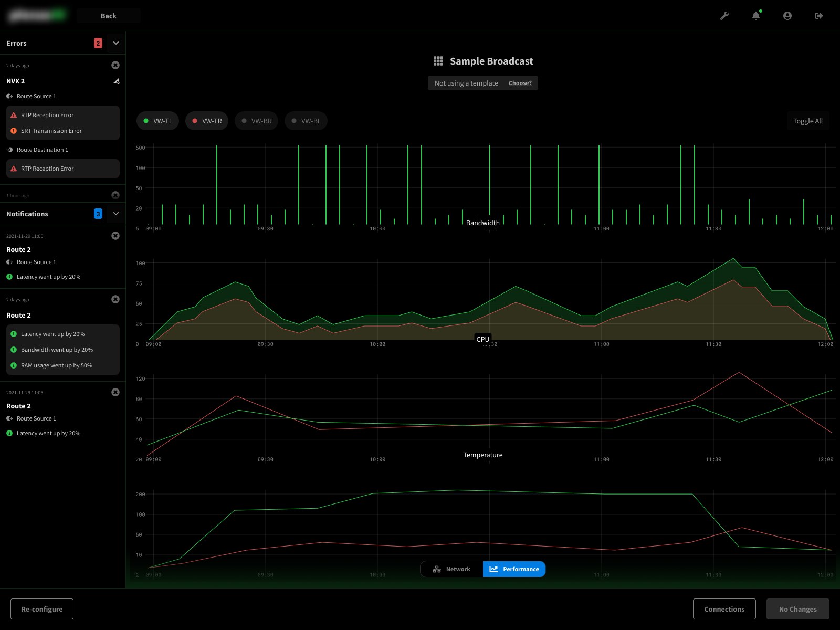Click the Toggle All button

click(807, 121)
